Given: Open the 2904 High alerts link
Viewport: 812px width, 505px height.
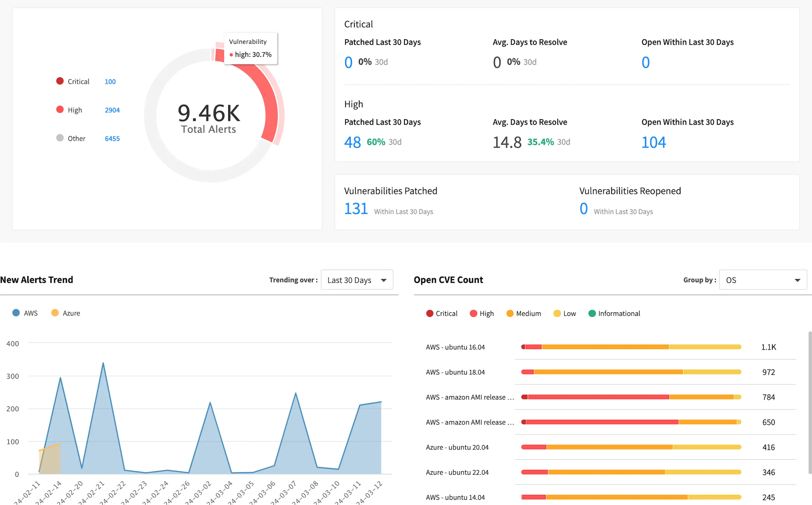Looking at the screenshot, I should tap(112, 110).
